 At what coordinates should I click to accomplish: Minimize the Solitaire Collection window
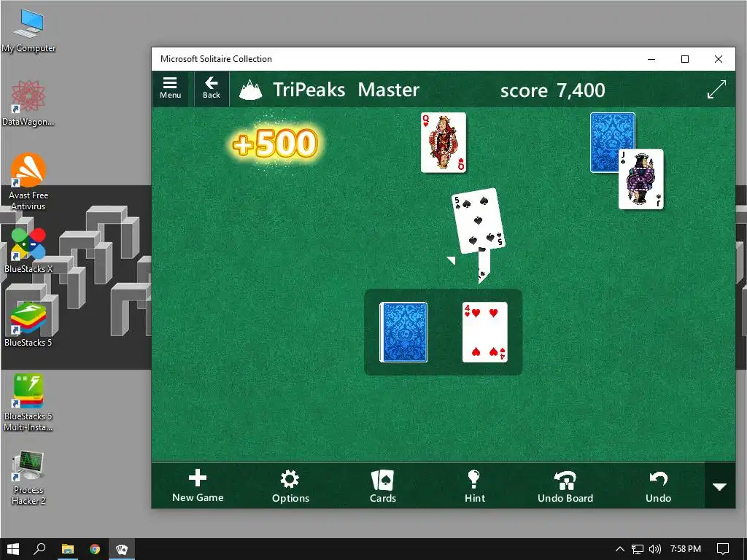click(651, 59)
